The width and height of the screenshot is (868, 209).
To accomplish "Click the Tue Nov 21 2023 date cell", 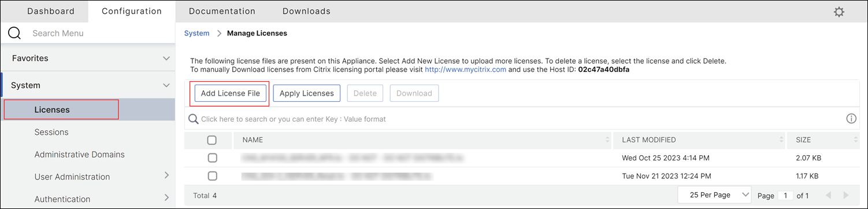I will pyautogui.click(x=666, y=175).
